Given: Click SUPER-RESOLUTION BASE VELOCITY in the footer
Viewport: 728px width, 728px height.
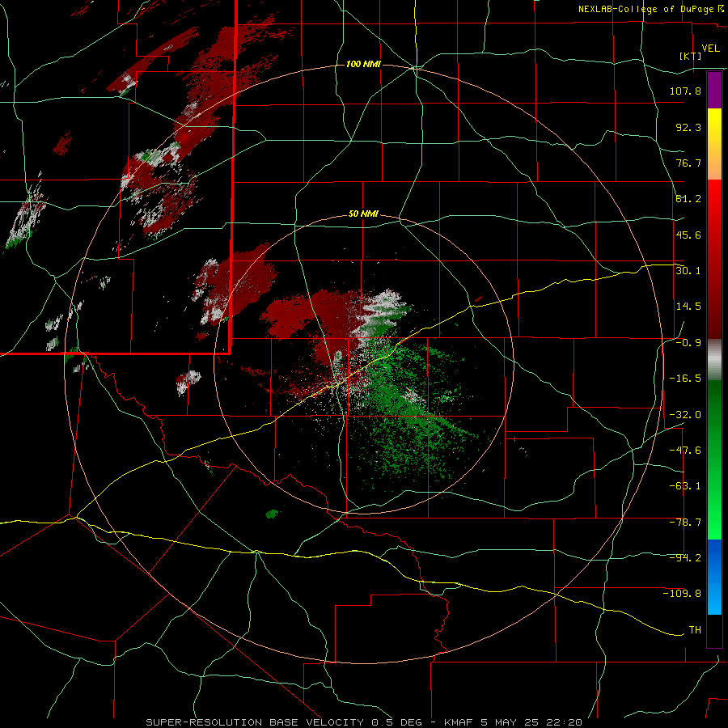Looking at the screenshot, I should [255, 722].
